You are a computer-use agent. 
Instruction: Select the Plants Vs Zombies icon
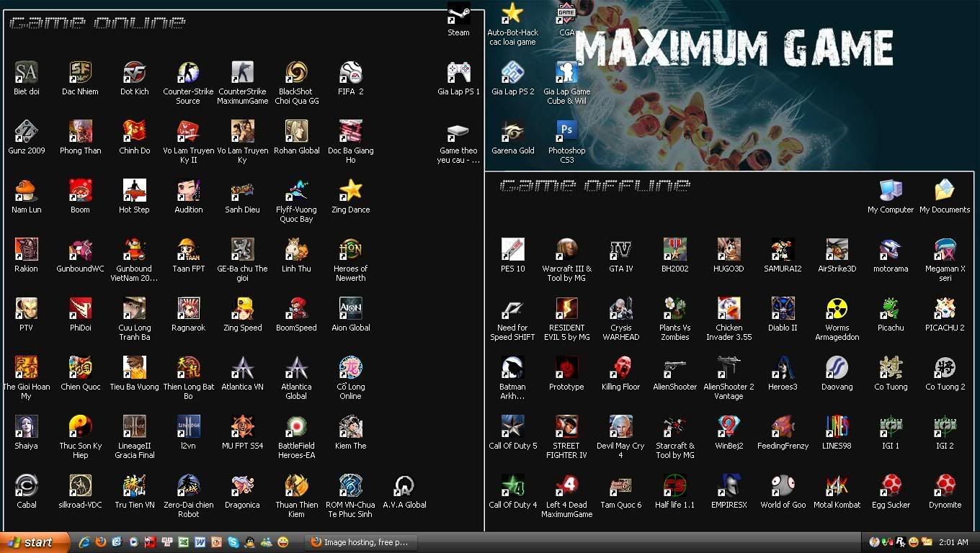[x=674, y=309]
